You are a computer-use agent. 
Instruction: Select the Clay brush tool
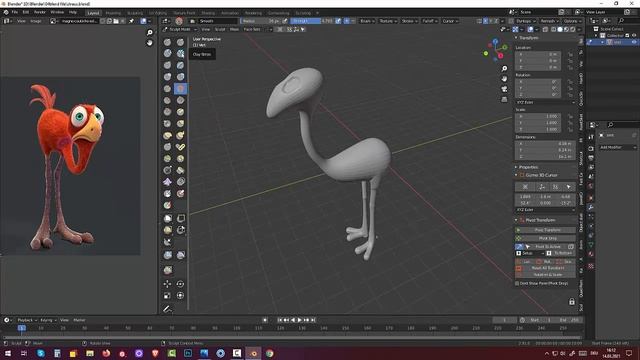(167, 53)
